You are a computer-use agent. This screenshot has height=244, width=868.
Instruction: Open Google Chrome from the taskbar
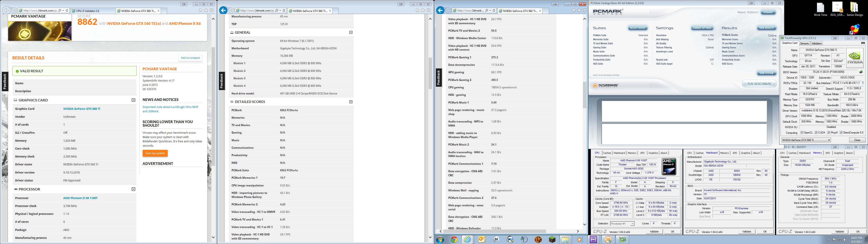coord(454,240)
